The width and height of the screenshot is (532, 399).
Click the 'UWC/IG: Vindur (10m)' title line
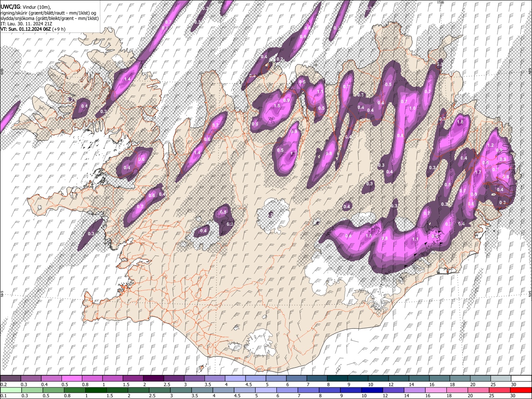click(26, 7)
